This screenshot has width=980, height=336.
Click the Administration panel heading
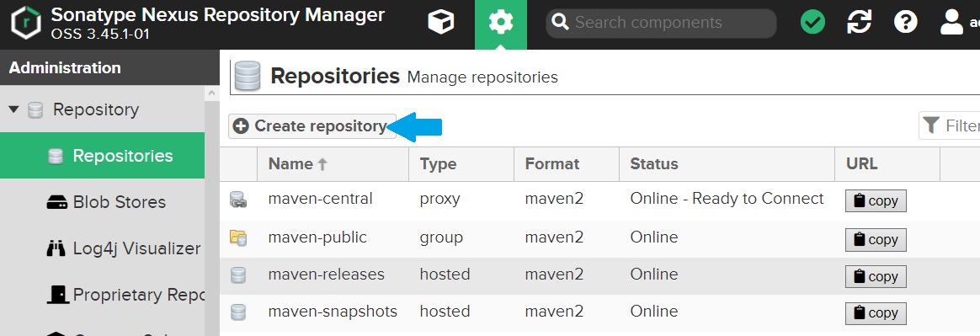coord(65,67)
